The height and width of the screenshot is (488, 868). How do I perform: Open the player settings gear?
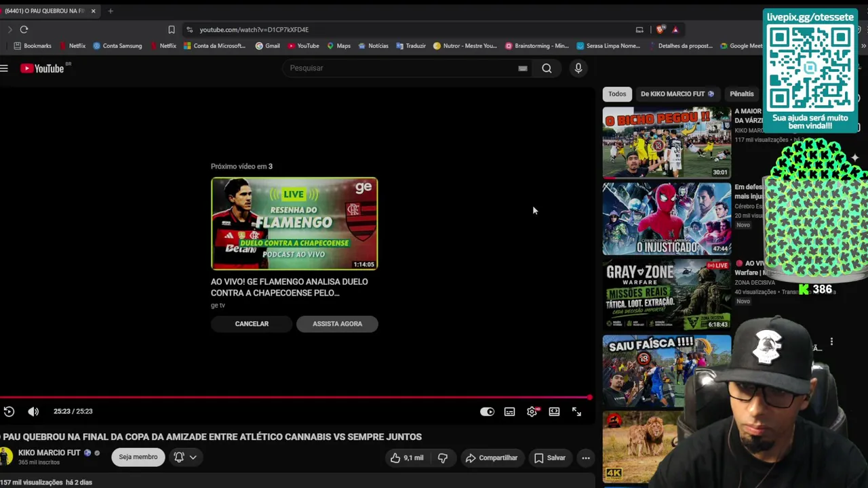click(x=532, y=411)
